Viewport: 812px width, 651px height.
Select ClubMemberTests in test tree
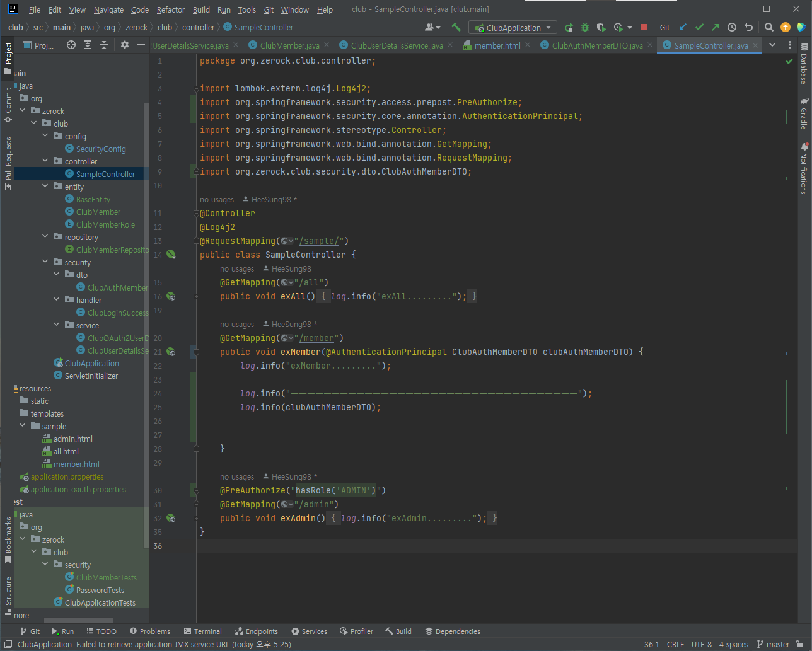point(101,577)
